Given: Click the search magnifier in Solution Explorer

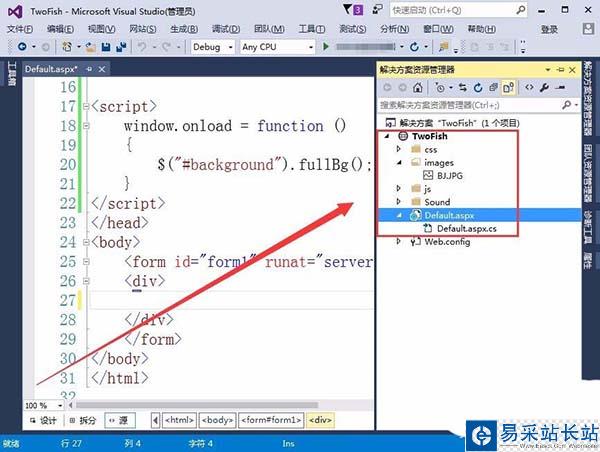Looking at the screenshot, I should pyautogui.click(x=567, y=105).
